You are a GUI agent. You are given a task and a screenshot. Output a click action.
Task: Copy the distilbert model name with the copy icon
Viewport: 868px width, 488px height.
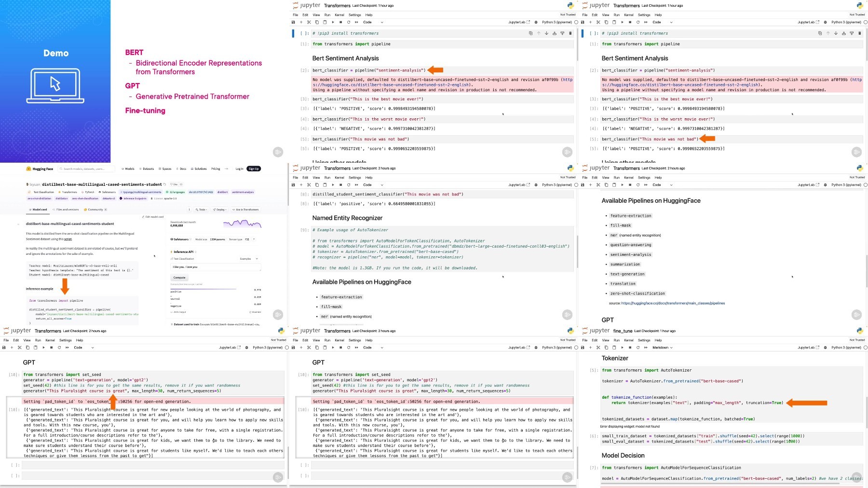click(x=164, y=184)
